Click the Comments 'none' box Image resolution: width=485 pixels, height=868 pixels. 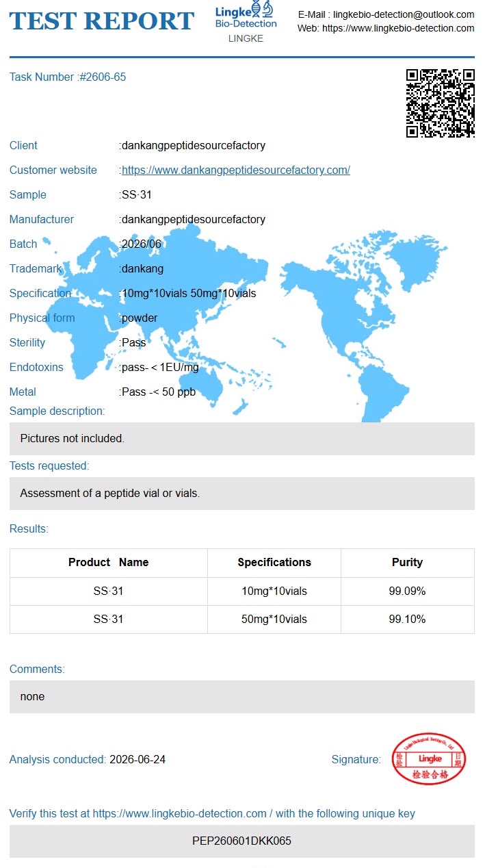click(x=242, y=697)
